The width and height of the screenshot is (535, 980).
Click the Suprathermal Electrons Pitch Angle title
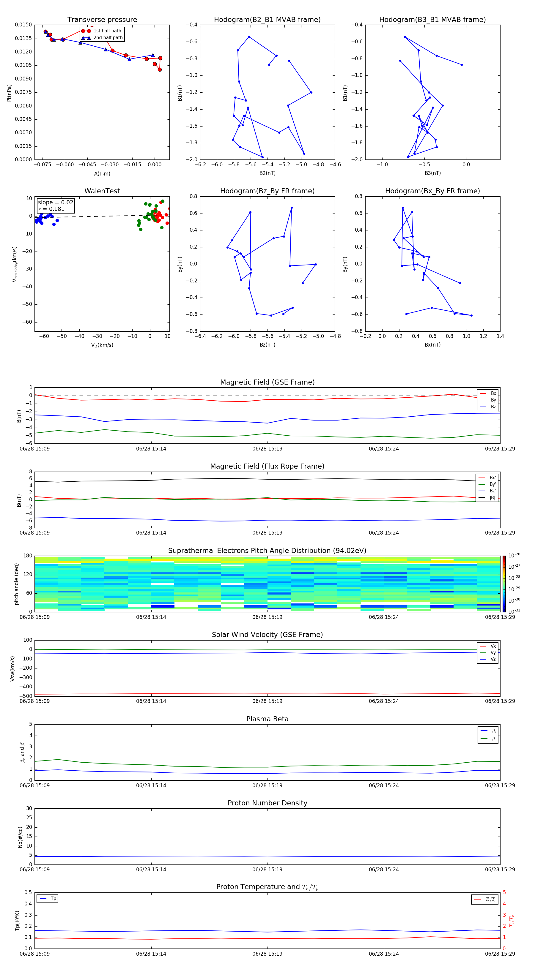(267, 551)
